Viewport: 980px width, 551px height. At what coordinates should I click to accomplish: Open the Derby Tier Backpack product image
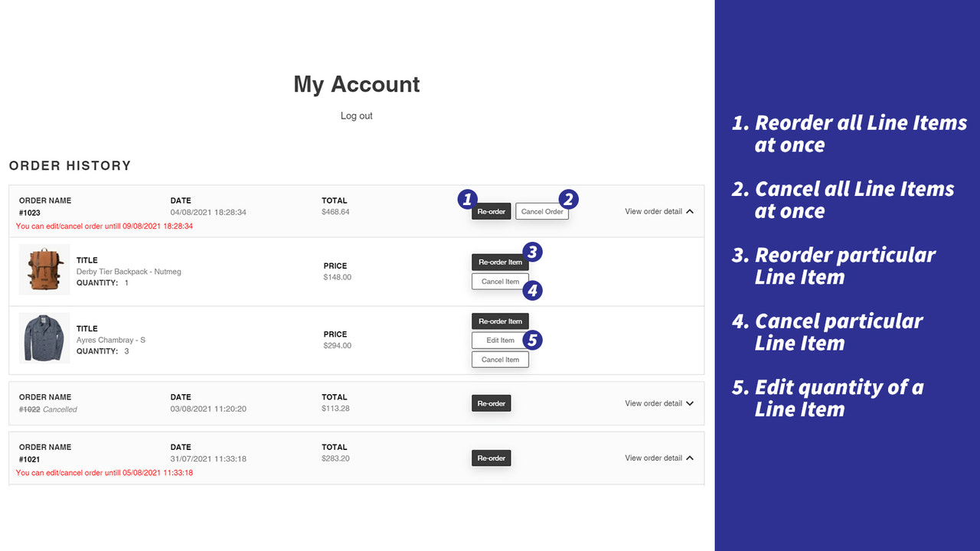pyautogui.click(x=44, y=269)
